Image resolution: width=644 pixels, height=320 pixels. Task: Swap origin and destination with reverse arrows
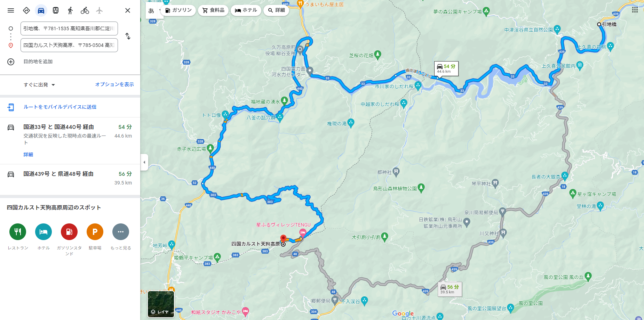click(128, 36)
